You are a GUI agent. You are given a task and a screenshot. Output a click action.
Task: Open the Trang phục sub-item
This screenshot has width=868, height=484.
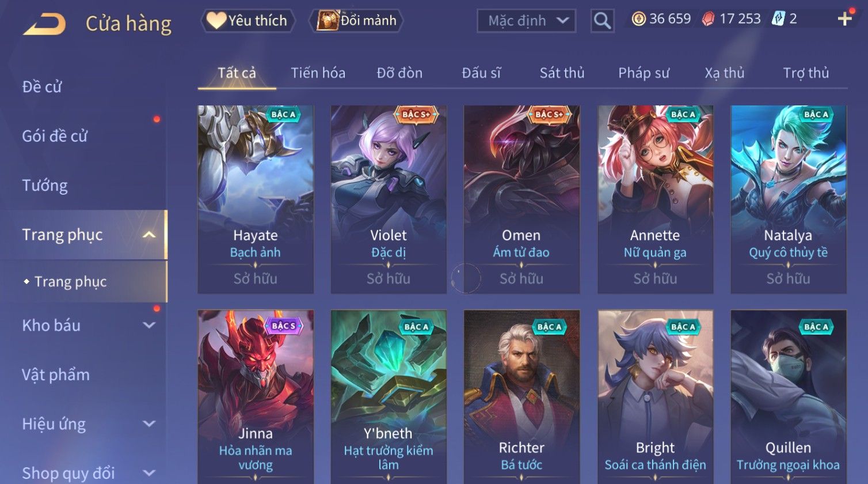click(x=70, y=281)
